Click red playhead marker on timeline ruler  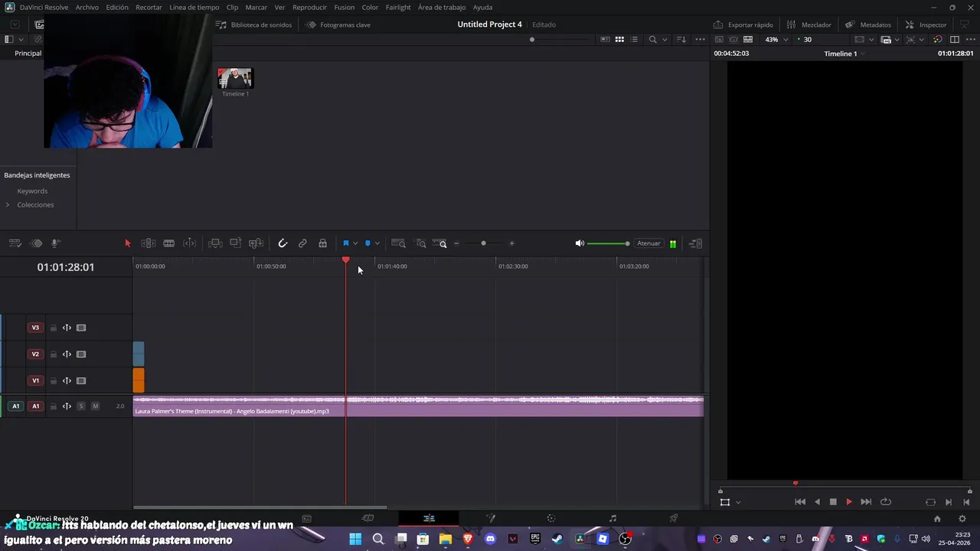coord(346,261)
